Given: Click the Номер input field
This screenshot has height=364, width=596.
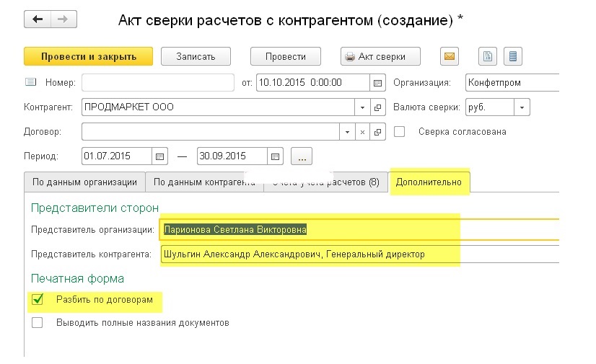Looking at the screenshot, I should 158,83.
